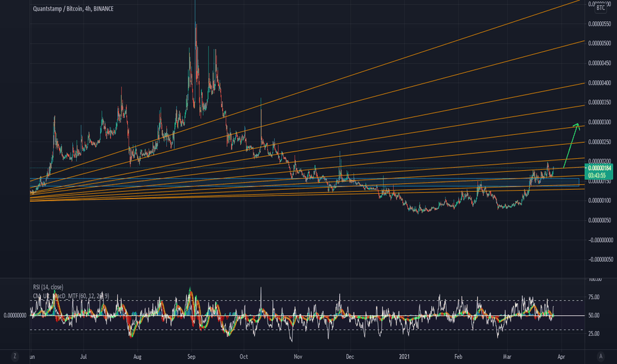Click the 0.00000500 price scale label
The width and height of the screenshot is (617, 364).
pyautogui.click(x=600, y=43)
